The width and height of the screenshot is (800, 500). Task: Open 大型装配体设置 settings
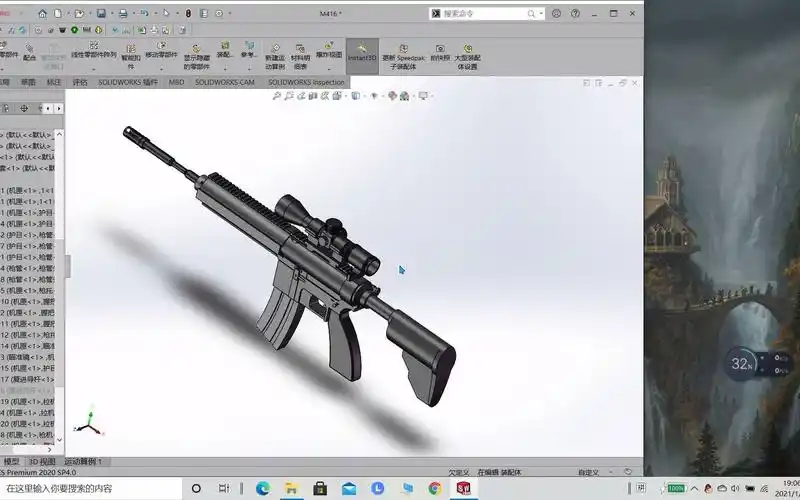pos(467,57)
